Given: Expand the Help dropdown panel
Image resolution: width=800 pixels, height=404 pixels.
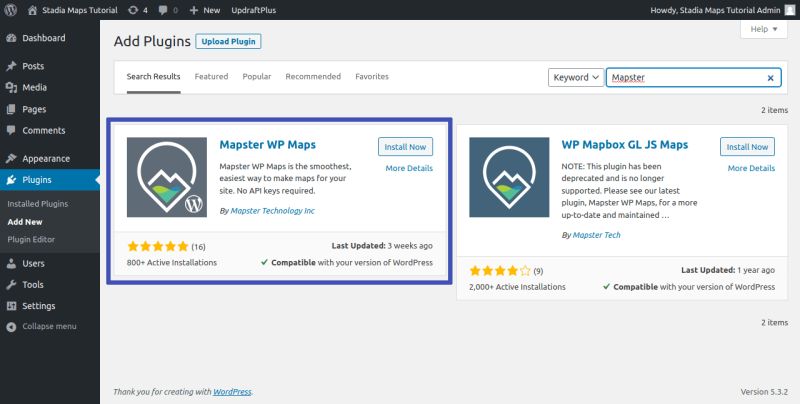Looking at the screenshot, I should [764, 29].
